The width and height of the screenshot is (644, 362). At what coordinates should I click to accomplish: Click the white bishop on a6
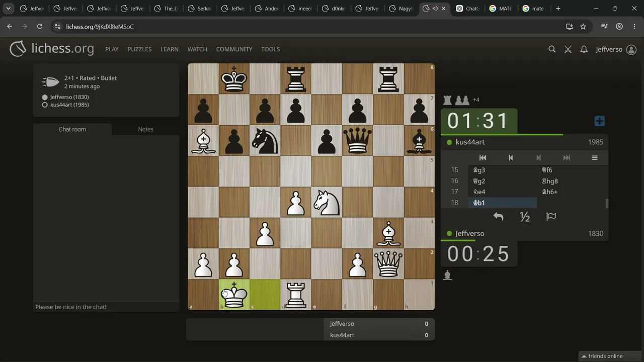click(203, 140)
